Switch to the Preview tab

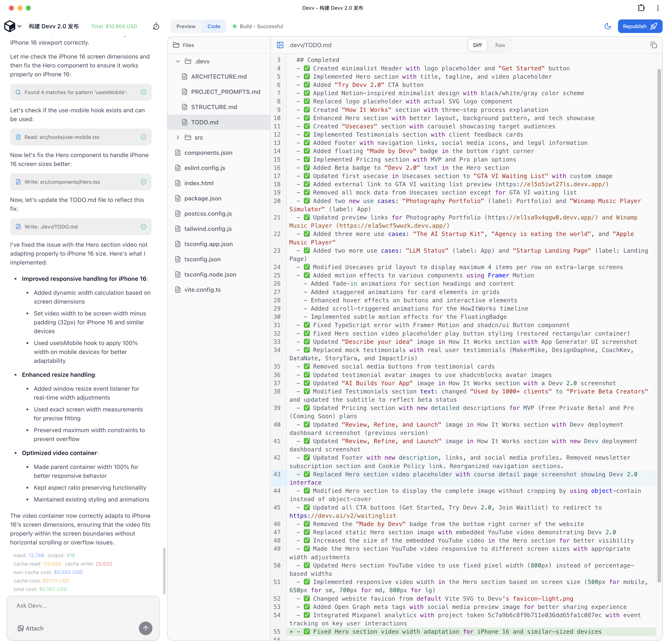point(186,26)
